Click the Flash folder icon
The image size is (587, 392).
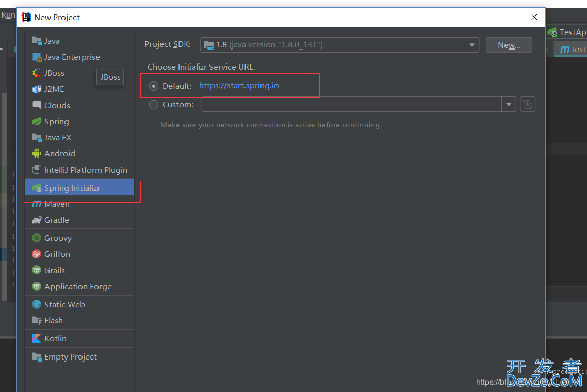pos(37,320)
